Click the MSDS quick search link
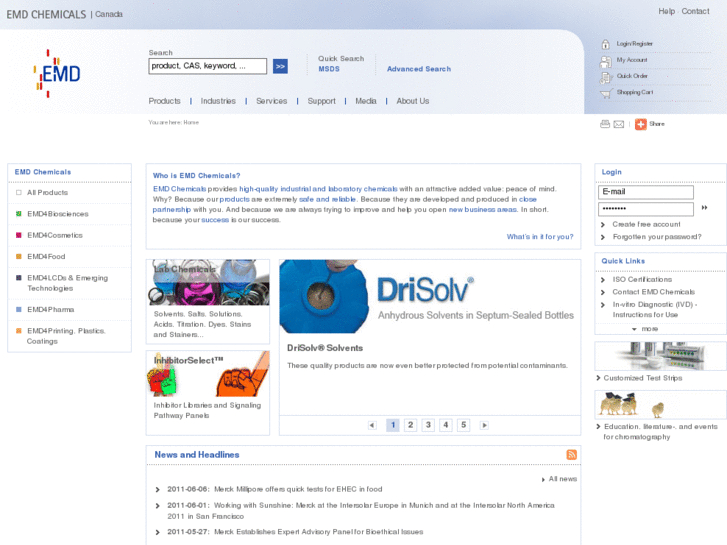The image size is (727, 545). pos(329,69)
